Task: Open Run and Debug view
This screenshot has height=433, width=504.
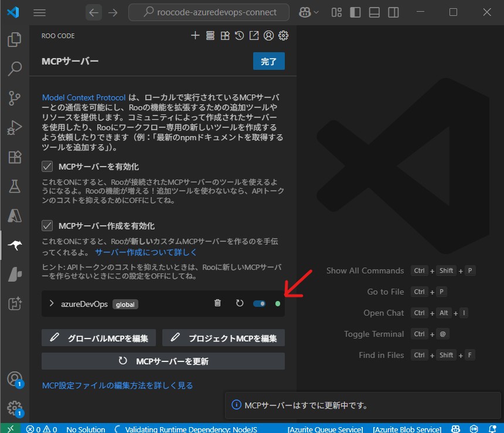Action: [15, 127]
